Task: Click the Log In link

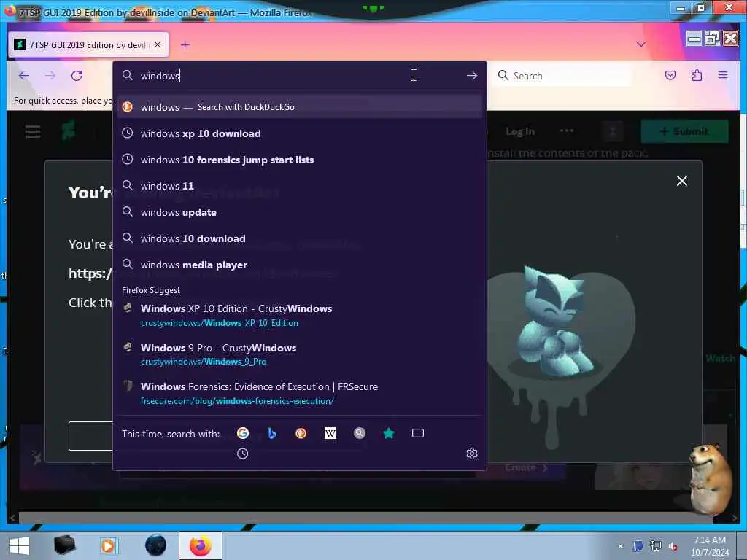Action: [519, 131]
